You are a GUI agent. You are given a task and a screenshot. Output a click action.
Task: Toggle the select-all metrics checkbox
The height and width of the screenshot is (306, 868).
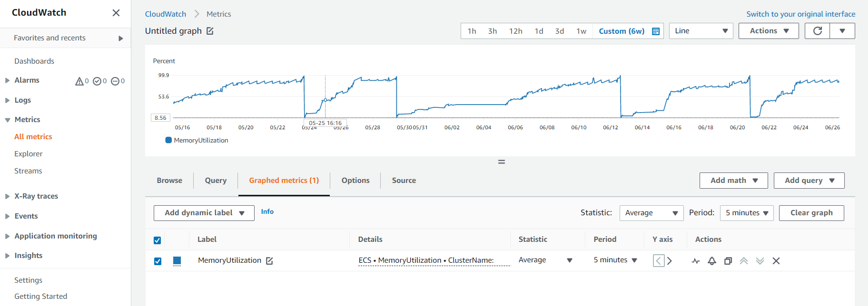click(x=158, y=240)
